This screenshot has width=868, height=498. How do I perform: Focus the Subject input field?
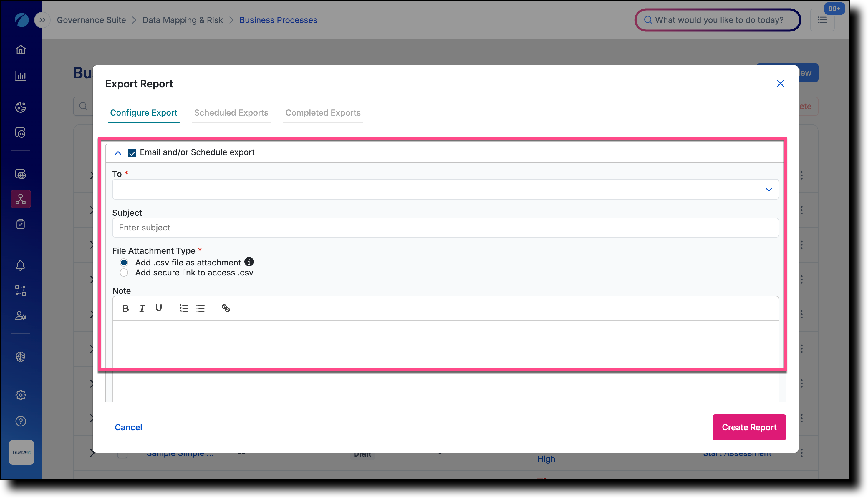tap(445, 228)
